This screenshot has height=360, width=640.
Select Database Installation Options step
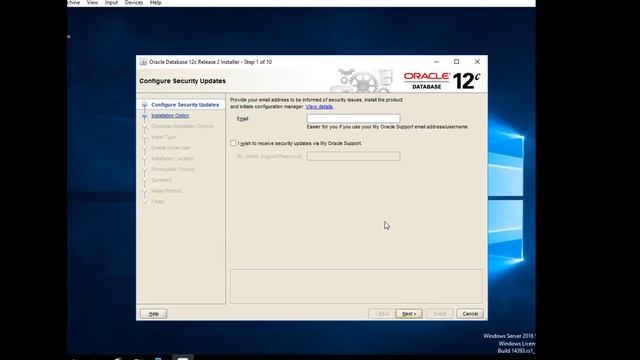click(182, 126)
